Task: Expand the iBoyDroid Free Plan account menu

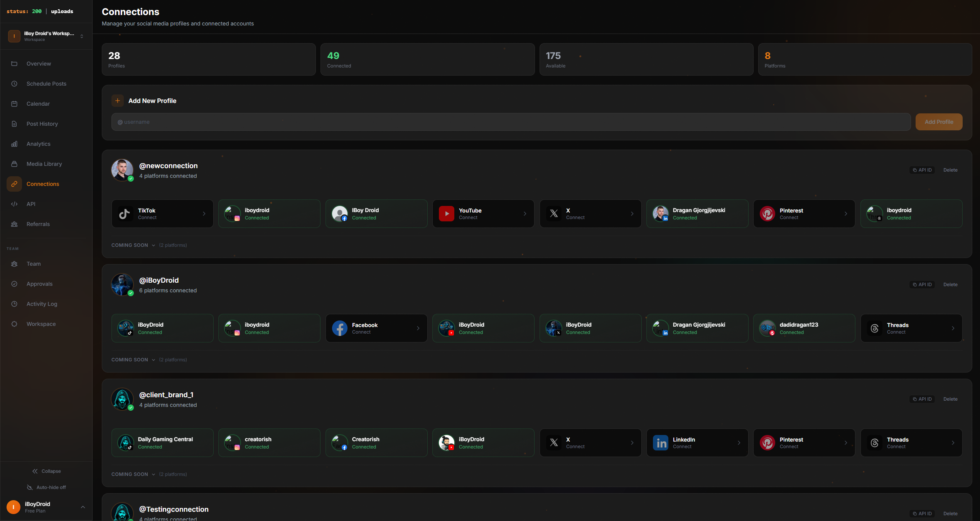Action: (x=46, y=507)
